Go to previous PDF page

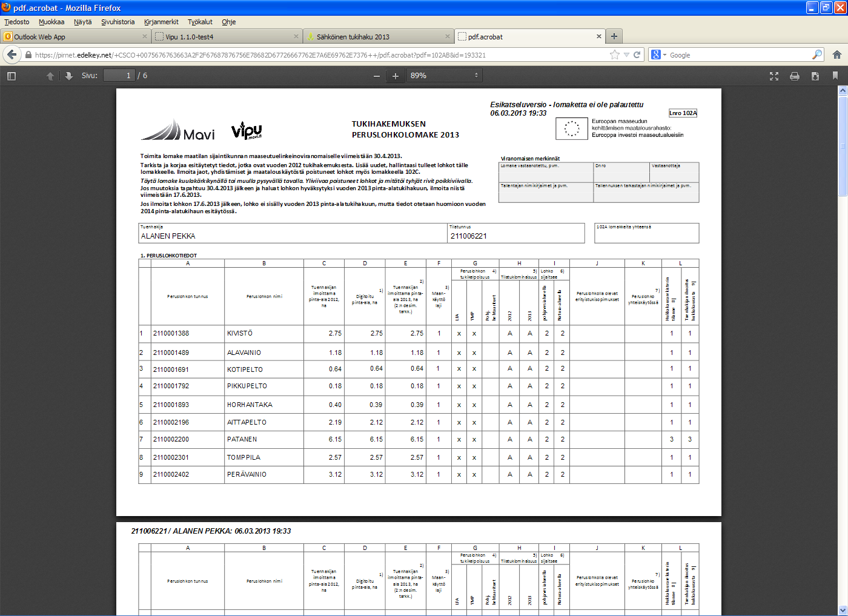[50, 76]
